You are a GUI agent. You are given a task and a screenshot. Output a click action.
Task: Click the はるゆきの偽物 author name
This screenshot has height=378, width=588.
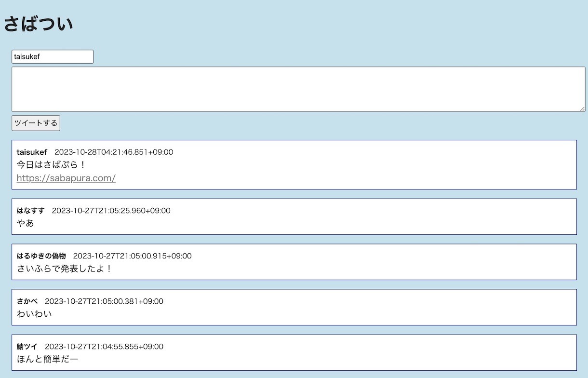click(x=41, y=256)
